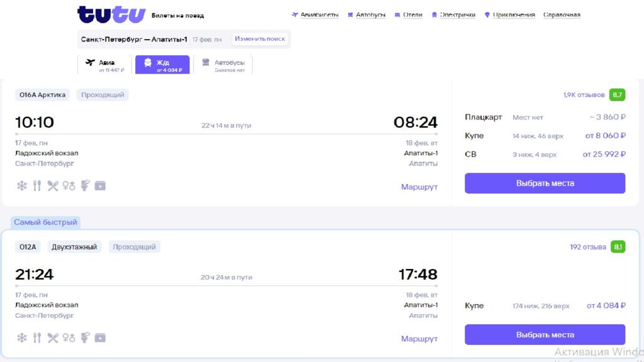The image size is (644, 362).
Task: Choose seats on train 016A Арктика
Action: (x=545, y=184)
